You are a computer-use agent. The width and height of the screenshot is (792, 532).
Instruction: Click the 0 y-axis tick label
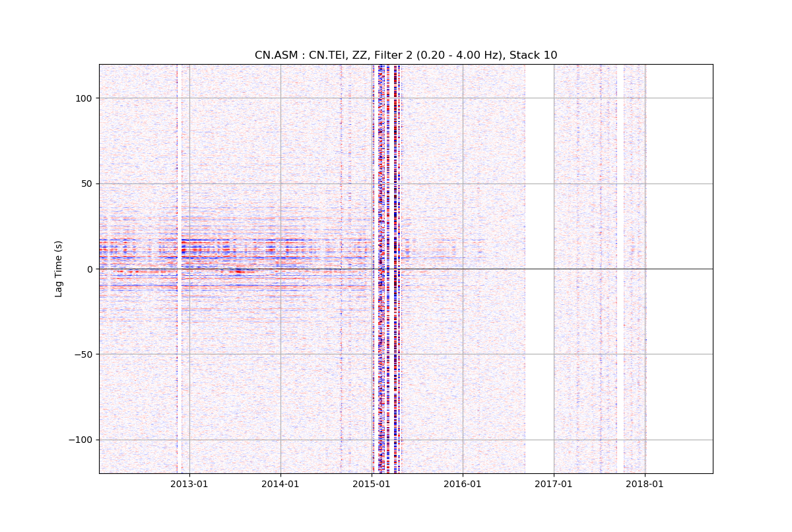91,269
